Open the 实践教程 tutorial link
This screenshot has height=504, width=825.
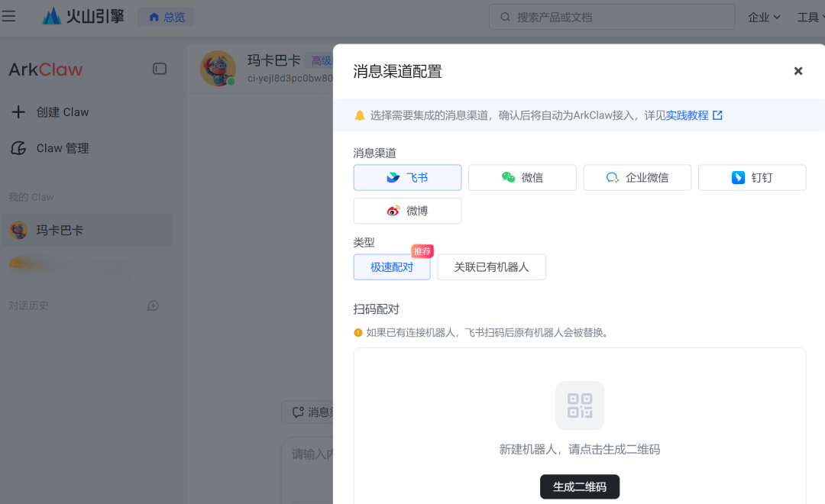pyautogui.click(x=687, y=115)
